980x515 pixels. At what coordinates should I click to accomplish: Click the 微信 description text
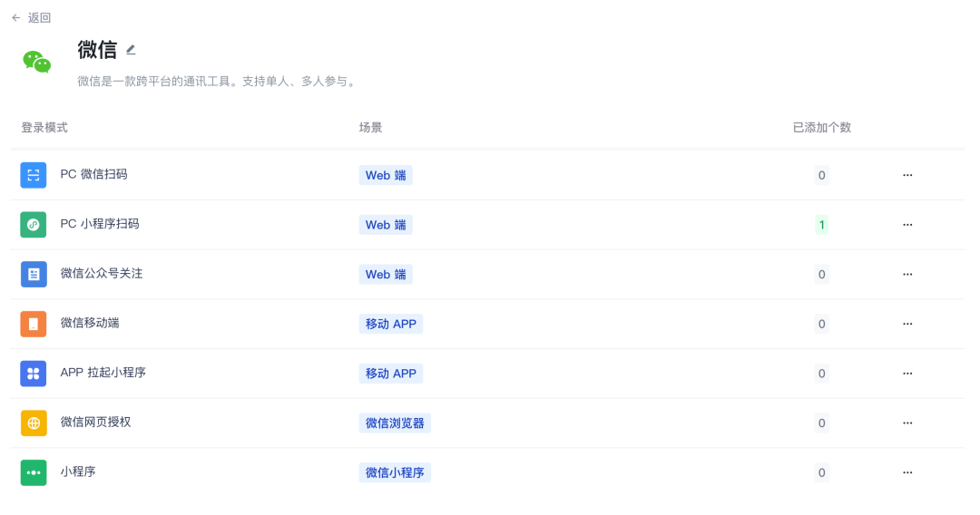219,82
